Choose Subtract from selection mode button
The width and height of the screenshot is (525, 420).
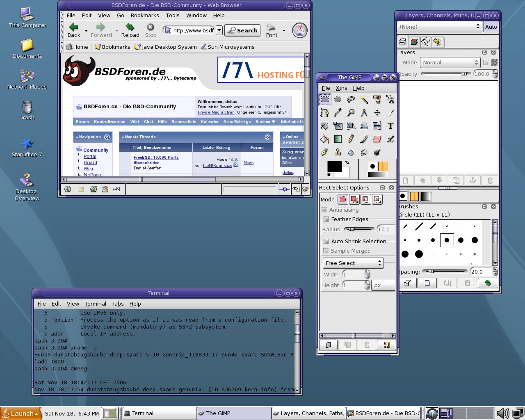point(366,199)
